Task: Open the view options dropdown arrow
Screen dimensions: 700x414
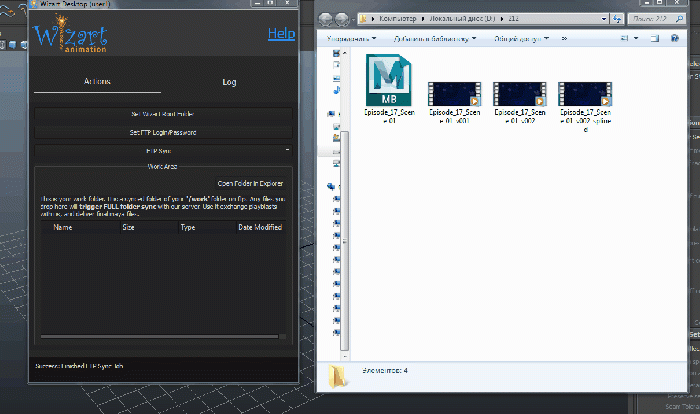Action: (636, 38)
